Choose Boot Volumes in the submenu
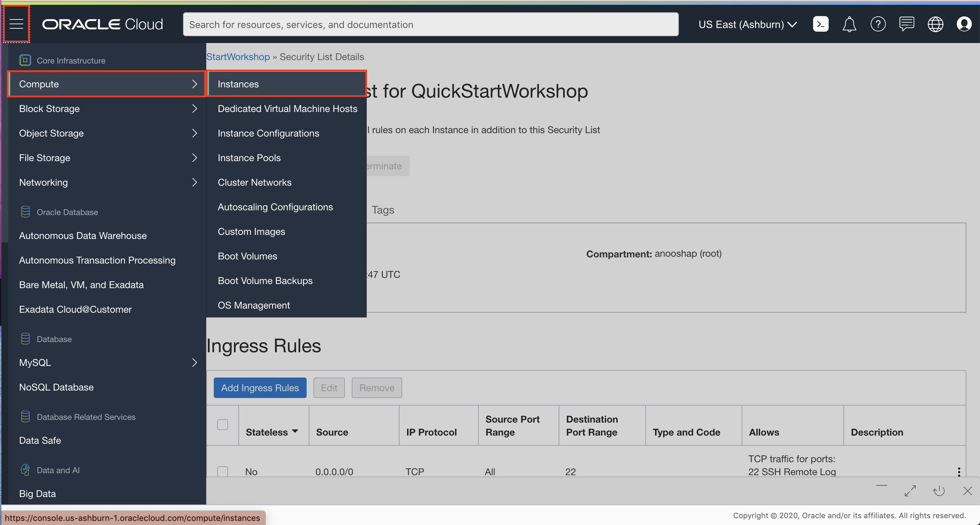The image size is (980, 525). (247, 256)
